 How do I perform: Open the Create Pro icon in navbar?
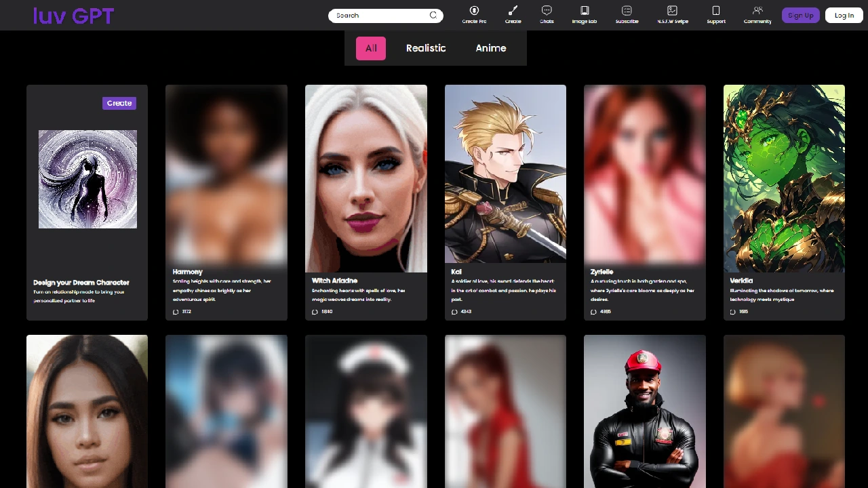click(474, 11)
